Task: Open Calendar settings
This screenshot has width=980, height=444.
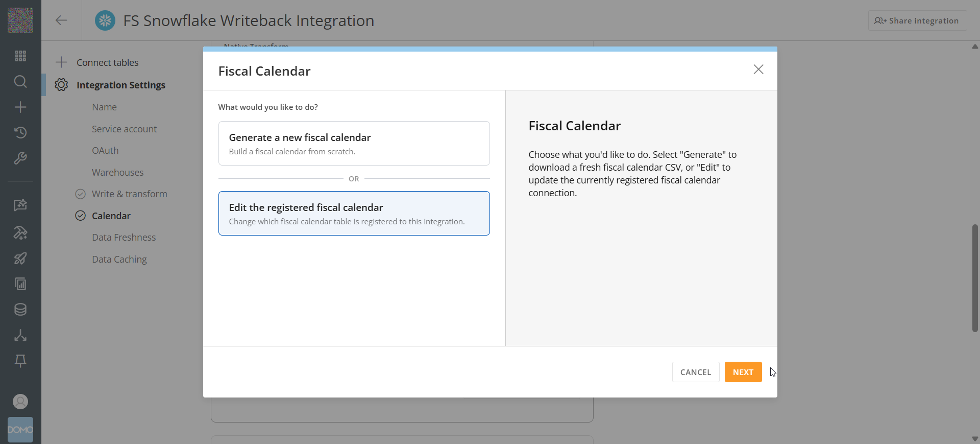Action: [x=111, y=216]
